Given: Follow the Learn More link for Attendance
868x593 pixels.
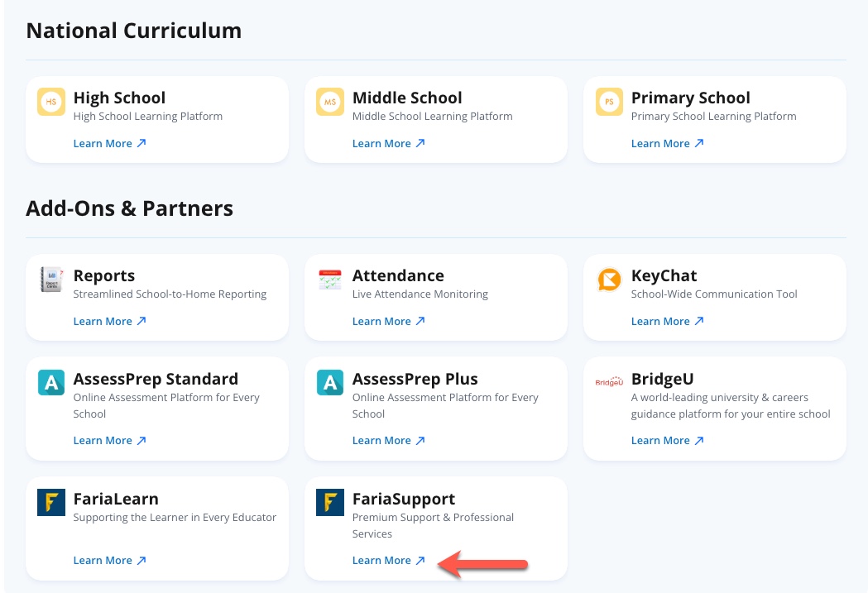Looking at the screenshot, I should coord(389,322).
